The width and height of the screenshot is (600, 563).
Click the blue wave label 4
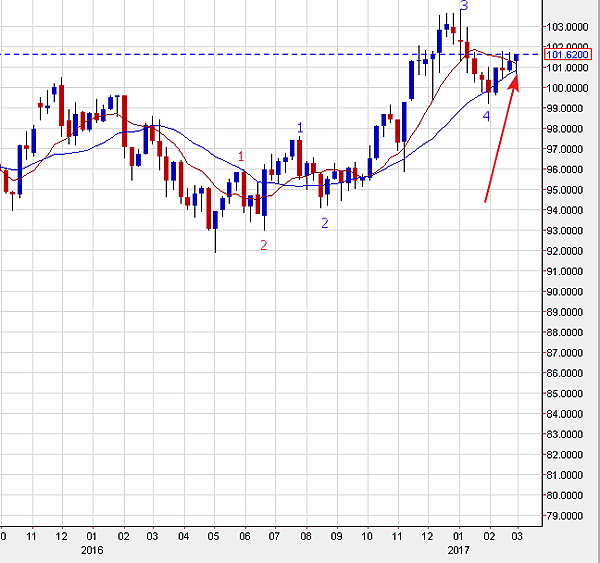coord(486,116)
